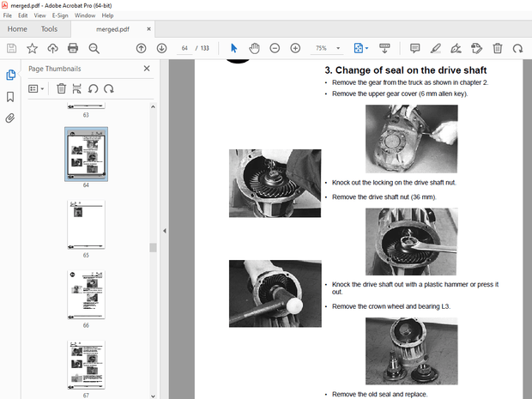Open the sign document pen icon

pos(456,48)
